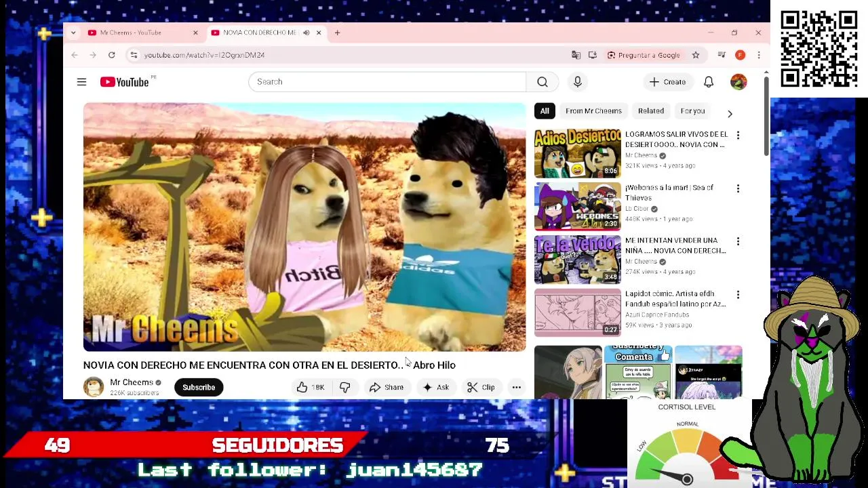Open Chrome profile icon in toolbar

click(741, 55)
